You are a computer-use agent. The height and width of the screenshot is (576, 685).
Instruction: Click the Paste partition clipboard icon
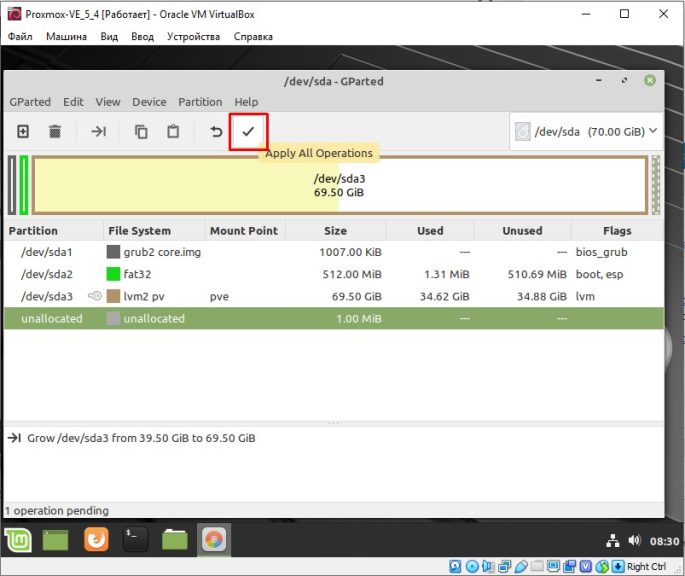(x=173, y=131)
